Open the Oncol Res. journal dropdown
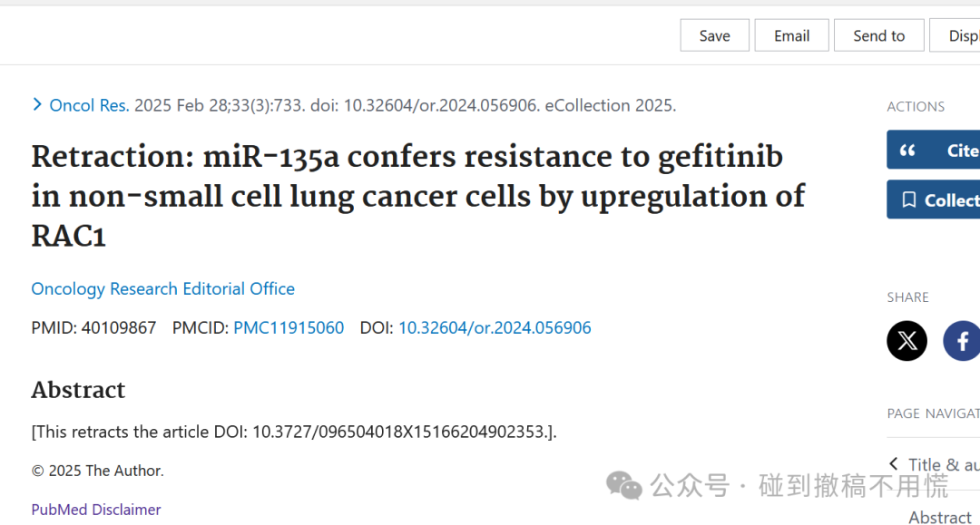The width and height of the screenshot is (980, 525). [x=89, y=105]
